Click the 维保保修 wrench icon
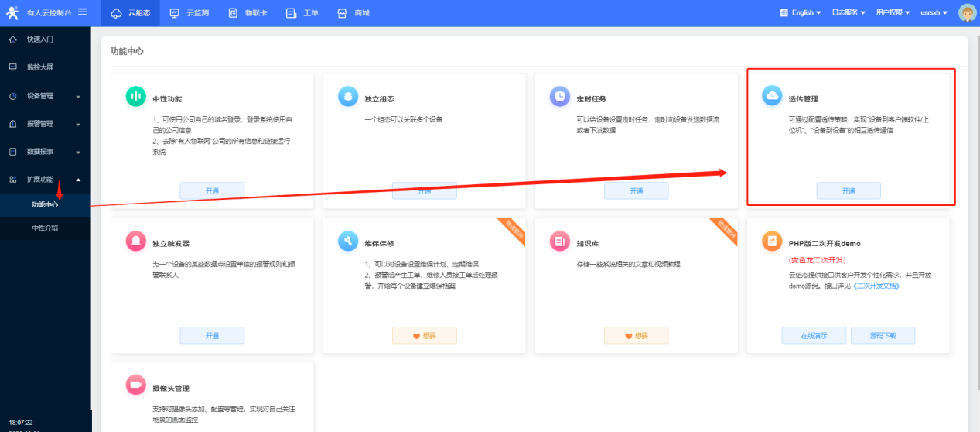The image size is (980, 432). 348,241
